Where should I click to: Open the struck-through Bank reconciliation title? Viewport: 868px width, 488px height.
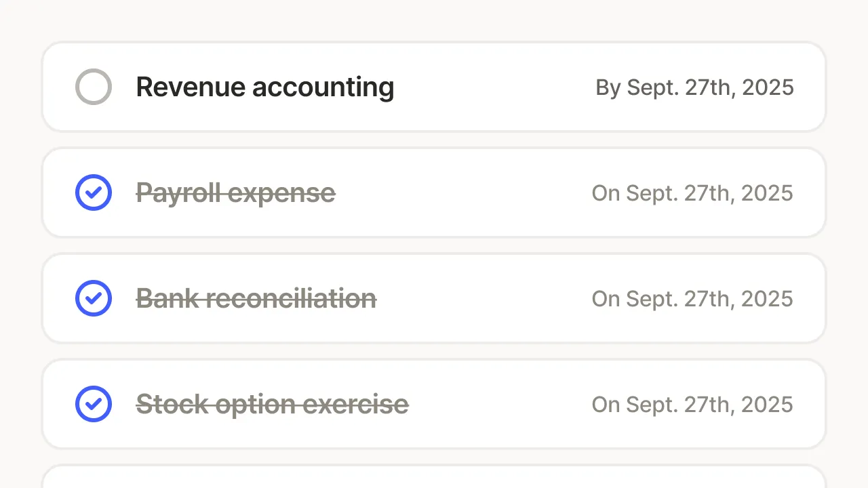(x=256, y=298)
